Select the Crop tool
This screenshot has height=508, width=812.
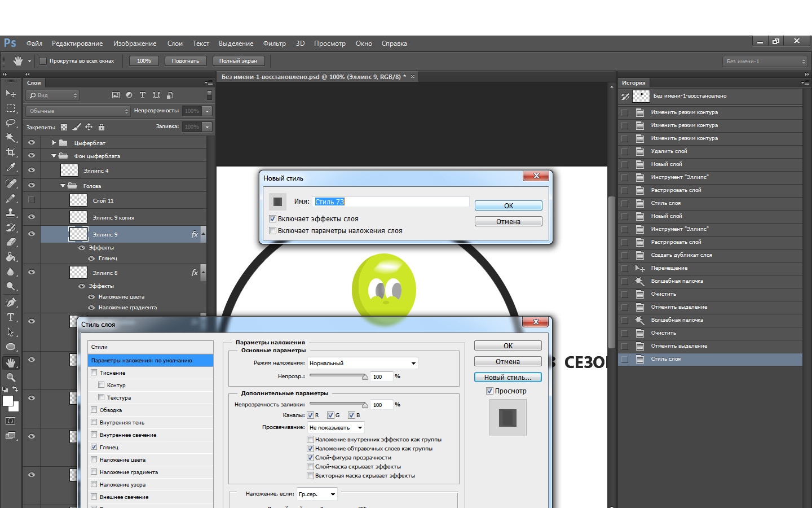click(x=11, y=152)
